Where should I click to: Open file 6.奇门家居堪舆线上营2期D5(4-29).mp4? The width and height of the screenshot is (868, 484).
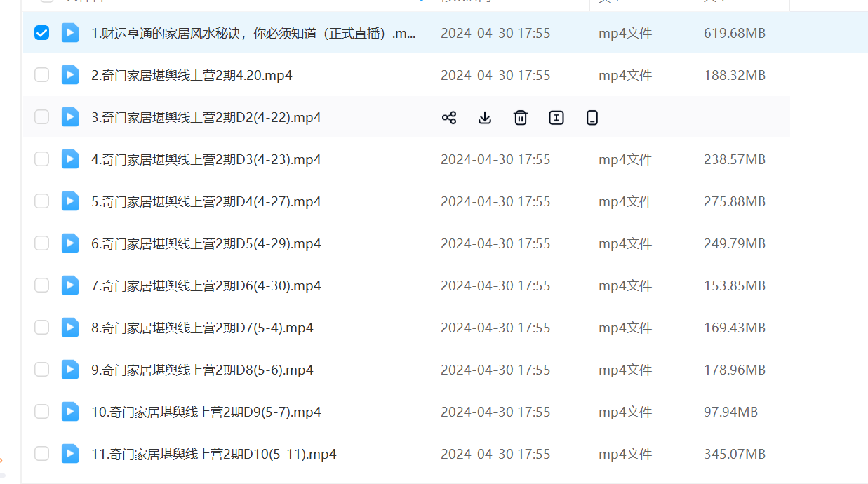coord(206,243)
